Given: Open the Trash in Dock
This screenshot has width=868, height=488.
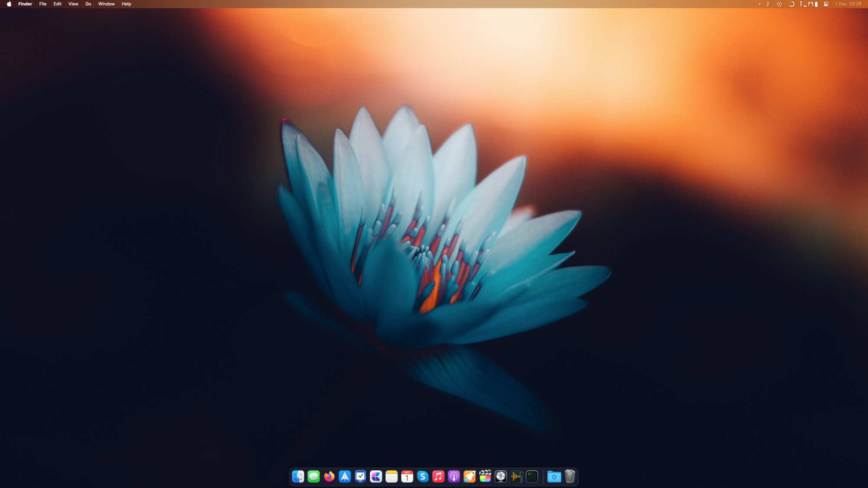Looking at the screenshot, I should tap(570, 476).
